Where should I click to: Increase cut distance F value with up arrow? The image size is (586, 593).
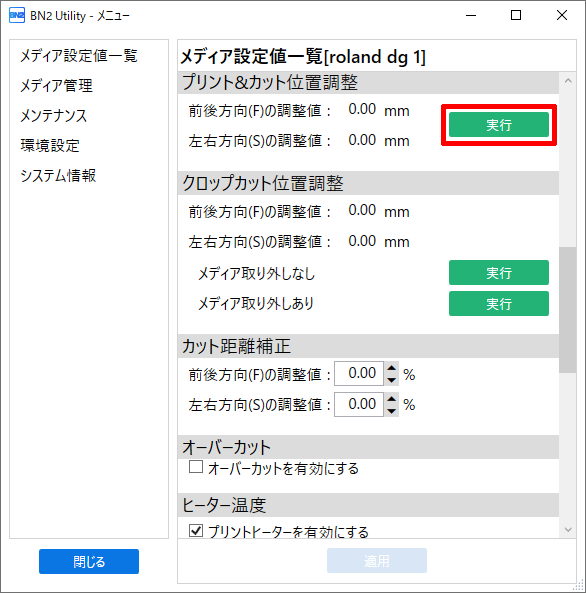click(392, 368)
